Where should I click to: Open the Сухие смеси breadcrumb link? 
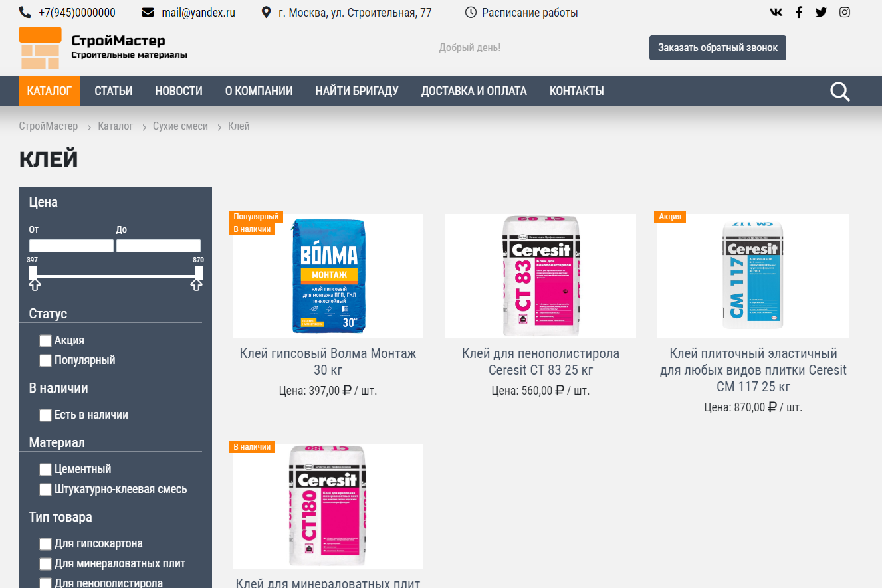(x=180, y=126)
